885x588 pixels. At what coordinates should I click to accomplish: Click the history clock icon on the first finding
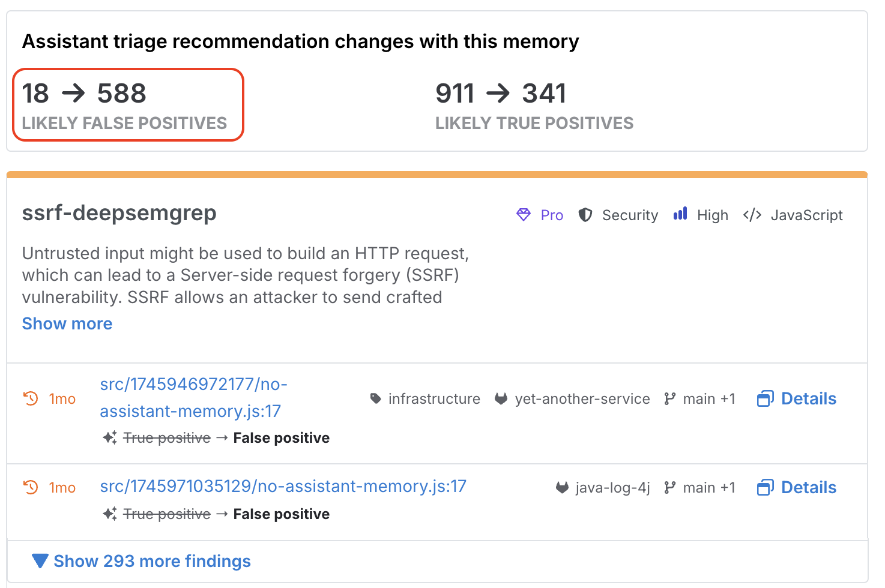click(x=31, y=398)
